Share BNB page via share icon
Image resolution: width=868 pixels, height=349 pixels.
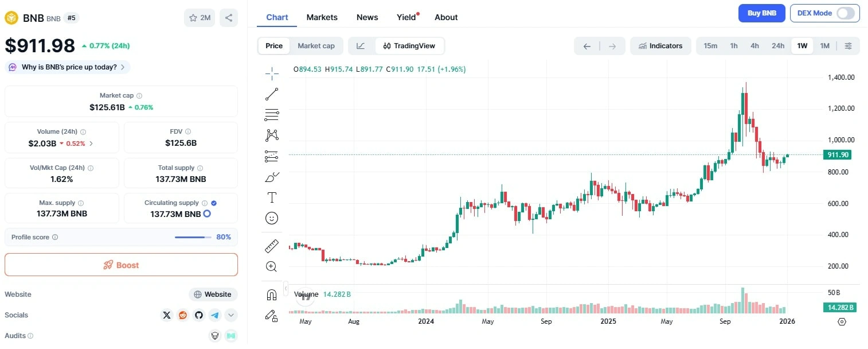pyautogui.click(x=229, y=18)
